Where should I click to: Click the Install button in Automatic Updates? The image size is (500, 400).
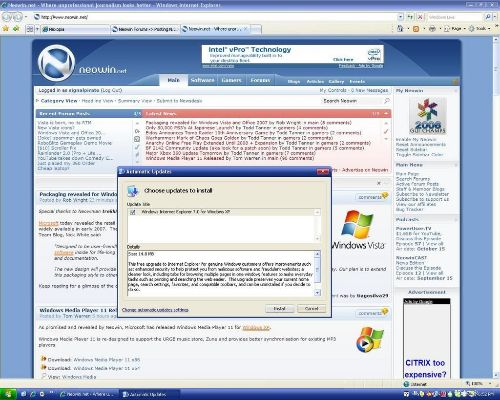point(279,309)
